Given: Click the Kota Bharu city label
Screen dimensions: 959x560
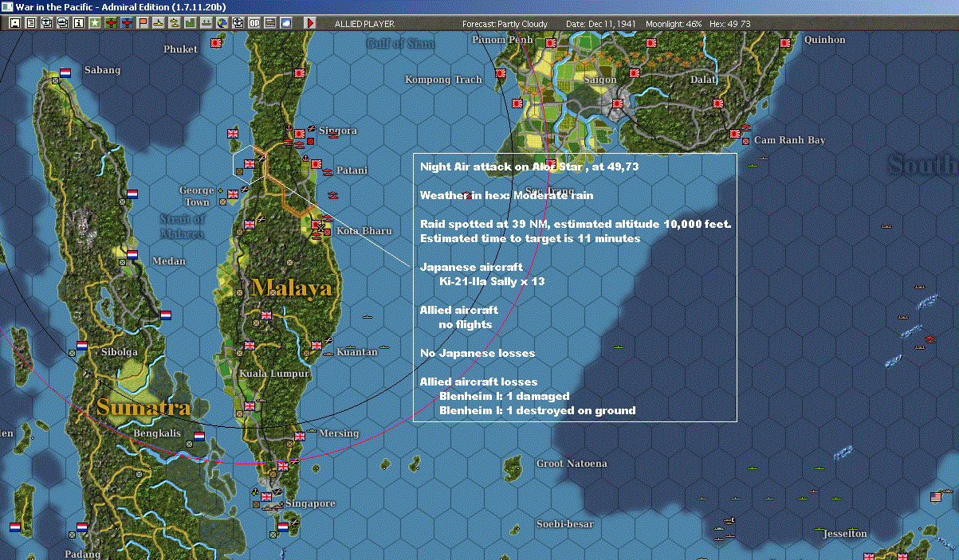Looking at the screenshot, I should (364, 231).
